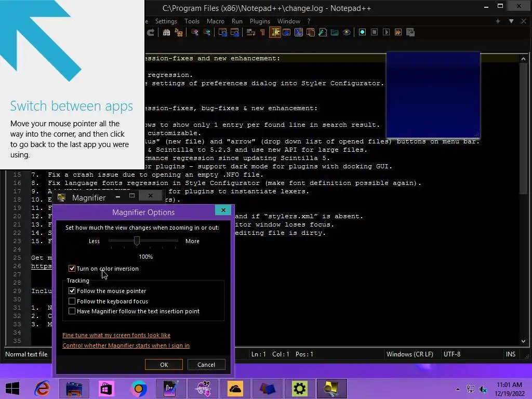The image size is (532, 399).
Task: Open Define Your Language toolbar icon
Action: coord(287,32)
